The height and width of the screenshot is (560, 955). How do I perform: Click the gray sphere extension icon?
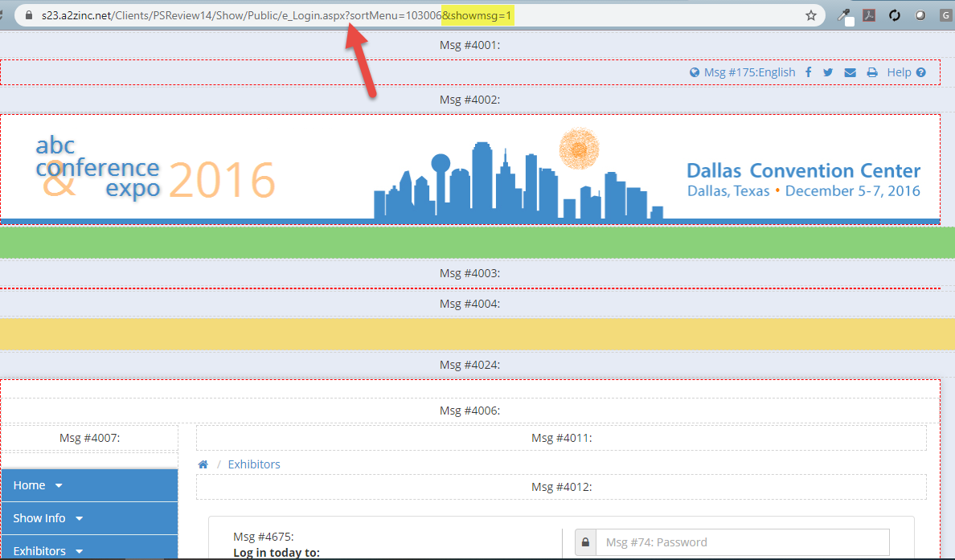coord(920,15)
